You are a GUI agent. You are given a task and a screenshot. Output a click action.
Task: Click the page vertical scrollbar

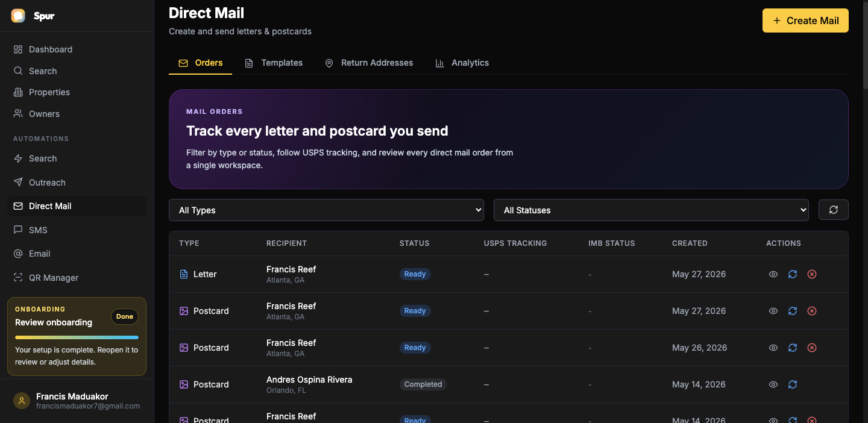(865, 45)
